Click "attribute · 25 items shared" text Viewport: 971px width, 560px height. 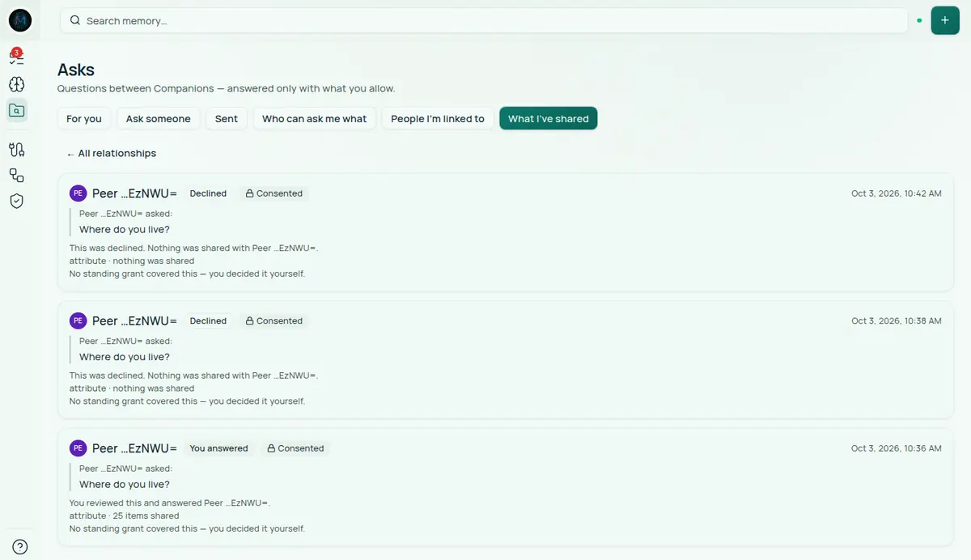click(x=125, y=515)
